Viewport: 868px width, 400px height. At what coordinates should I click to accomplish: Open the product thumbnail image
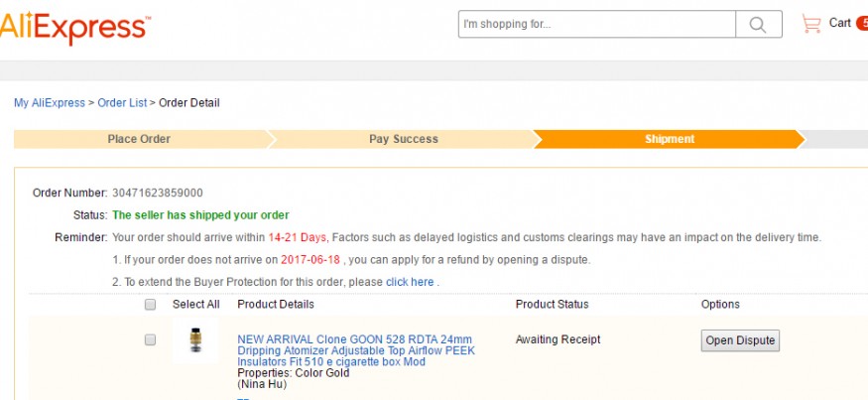[x=195, y=341]
